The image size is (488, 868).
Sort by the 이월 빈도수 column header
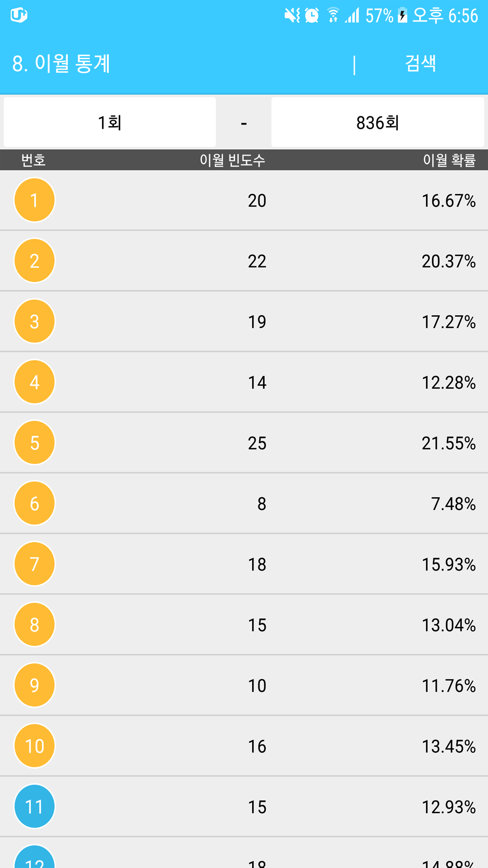tap(232, 160)
